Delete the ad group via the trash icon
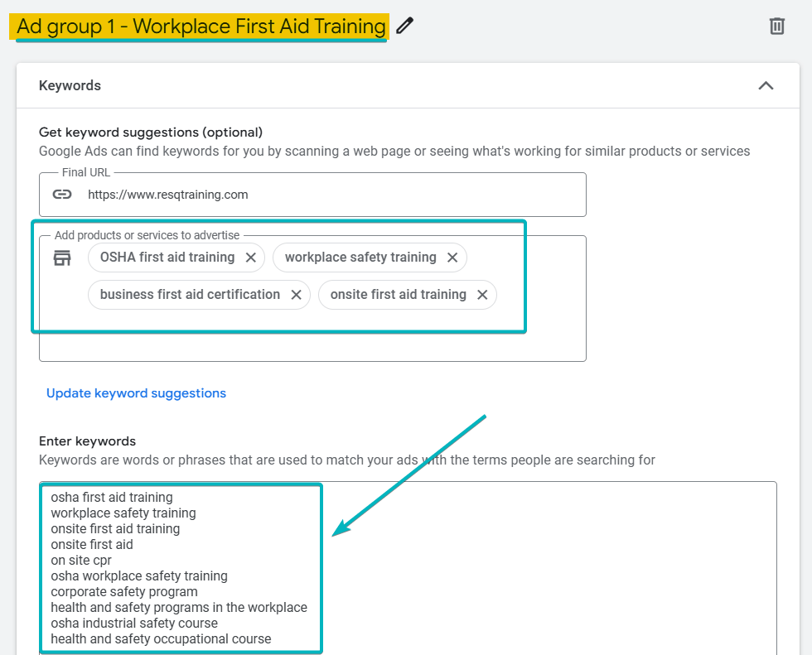This screenshot has width=812, height=655. click(776, 26)
